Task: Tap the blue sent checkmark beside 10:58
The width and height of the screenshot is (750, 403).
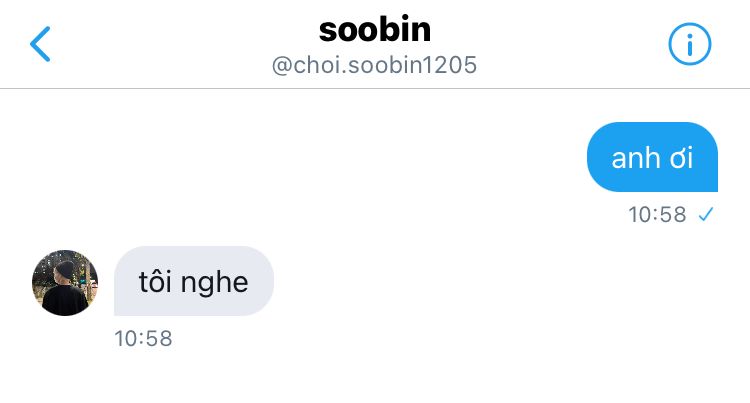Action: 706,214
